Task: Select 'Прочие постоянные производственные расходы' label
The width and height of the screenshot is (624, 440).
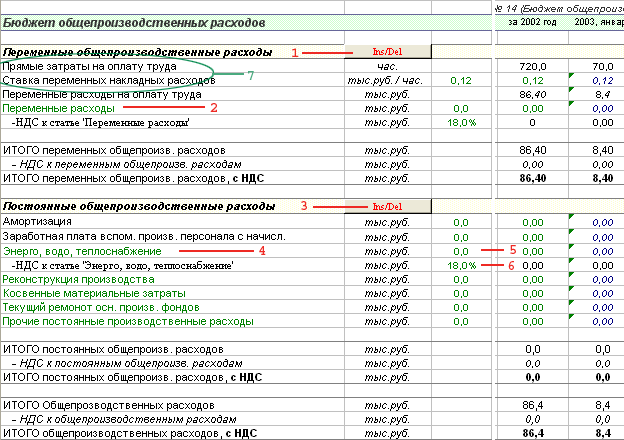Action: [x=128, y=321]
